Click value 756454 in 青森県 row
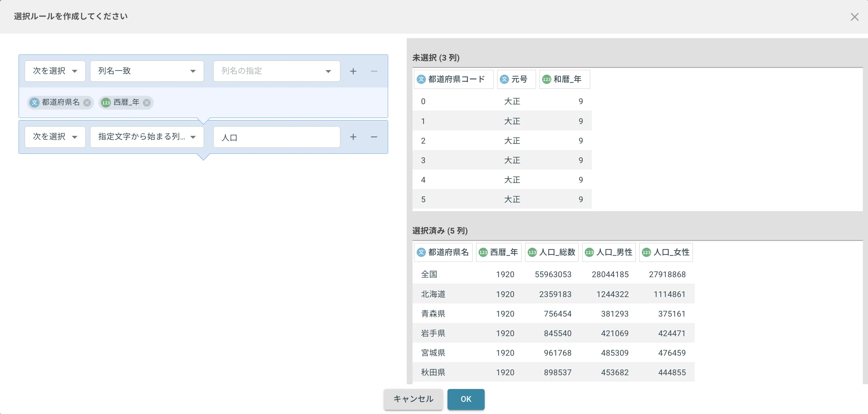Image resolution: width=868 pixels, height=414 pixels. pyautogui.click(x=558, y=314)
